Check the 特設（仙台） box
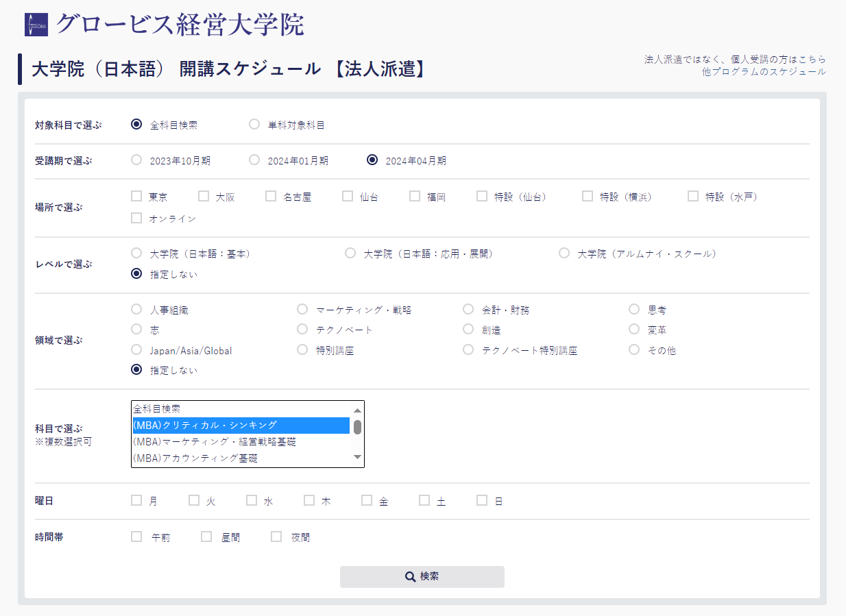 (x=482, y=196)
